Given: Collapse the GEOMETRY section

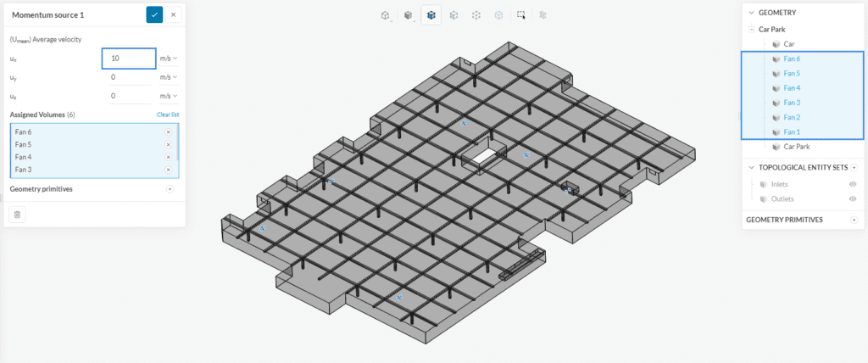Looking at the screenshot, I should (751, 13).
